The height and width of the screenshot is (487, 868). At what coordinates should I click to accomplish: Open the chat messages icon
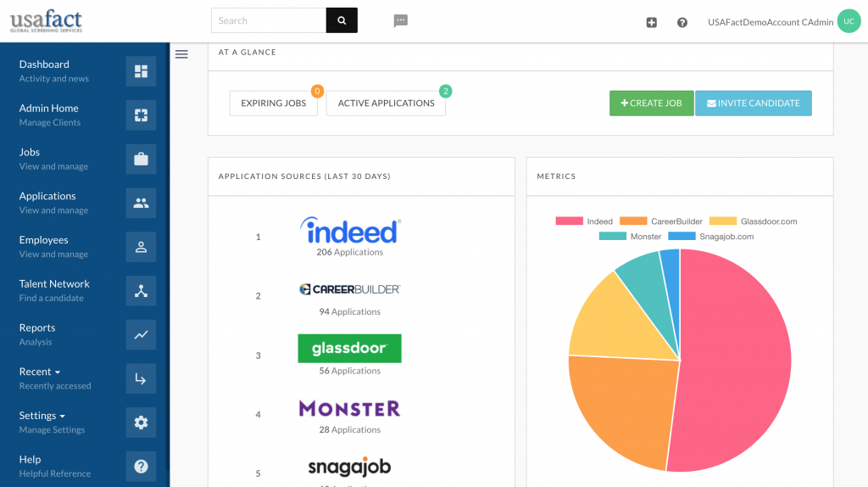tap(401, 21)
